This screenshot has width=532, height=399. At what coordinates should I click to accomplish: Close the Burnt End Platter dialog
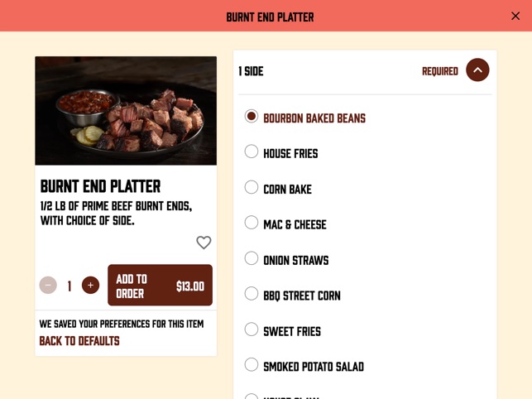515,16
